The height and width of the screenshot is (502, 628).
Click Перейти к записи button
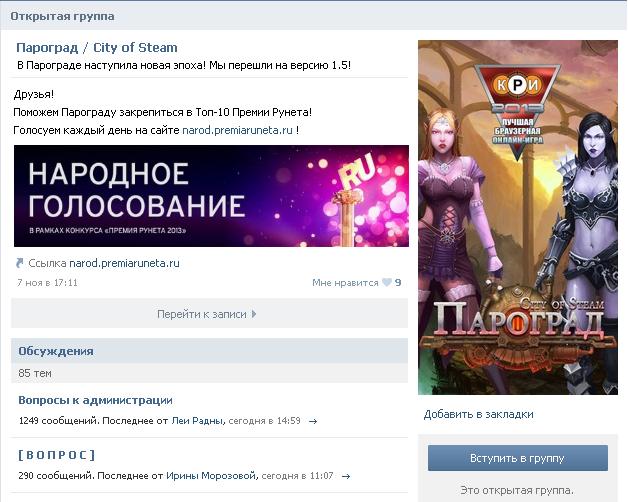pos(209,313)
